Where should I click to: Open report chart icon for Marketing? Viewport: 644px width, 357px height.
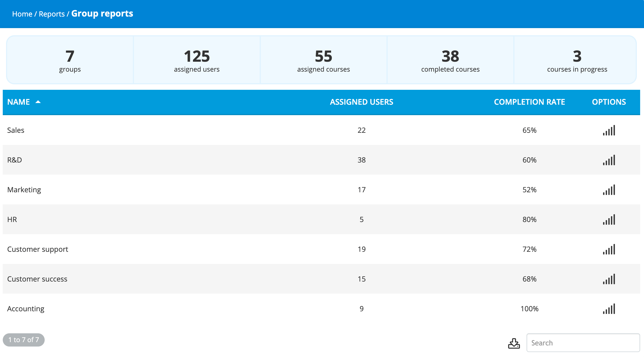click(x=609, y=190)
